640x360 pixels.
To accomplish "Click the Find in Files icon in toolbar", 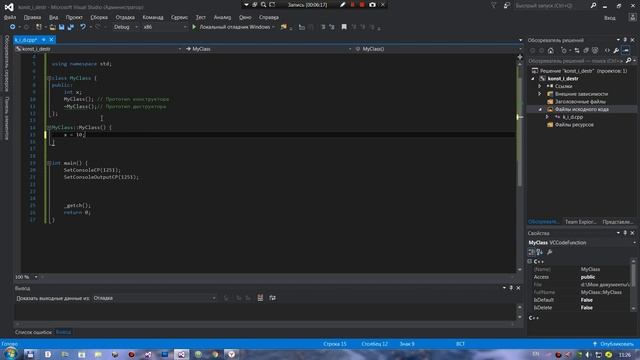I will (284, 27).
